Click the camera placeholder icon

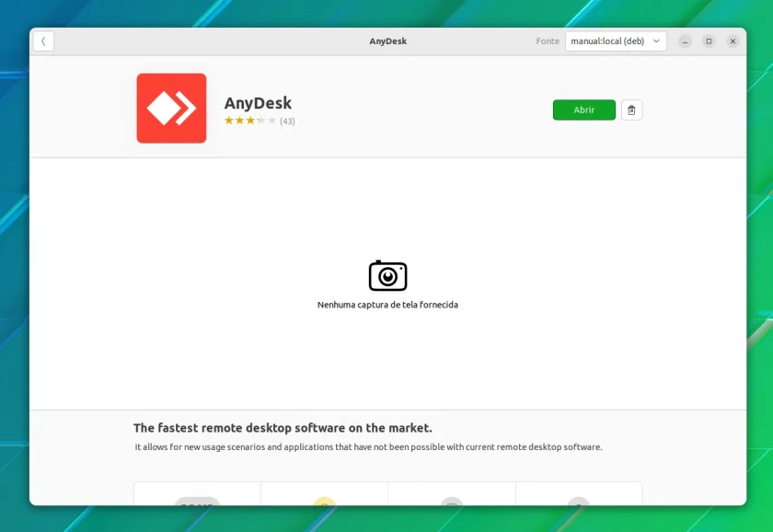(x=388, y=275)
